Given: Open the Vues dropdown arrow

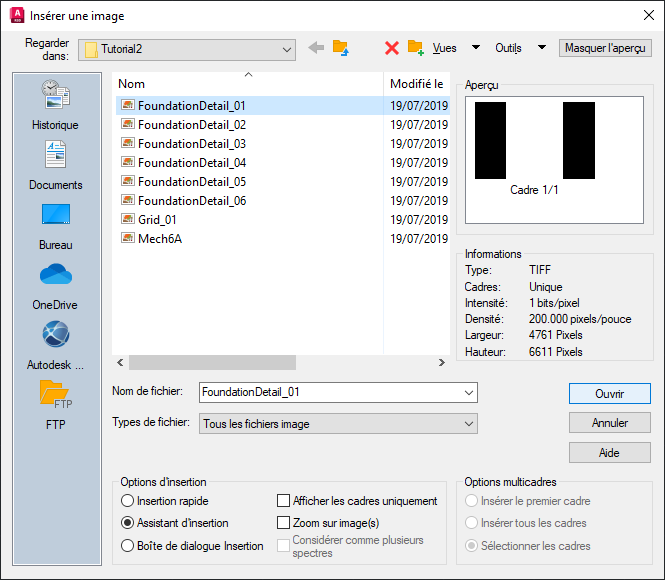Looking at the screenshot, I should 476,47.
